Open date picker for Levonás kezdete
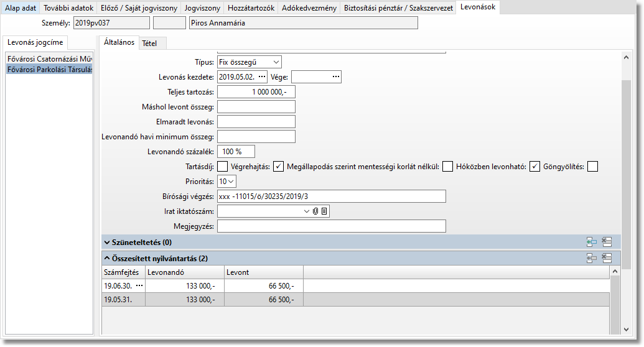644x347 pixels. click(x=262, y=76)
